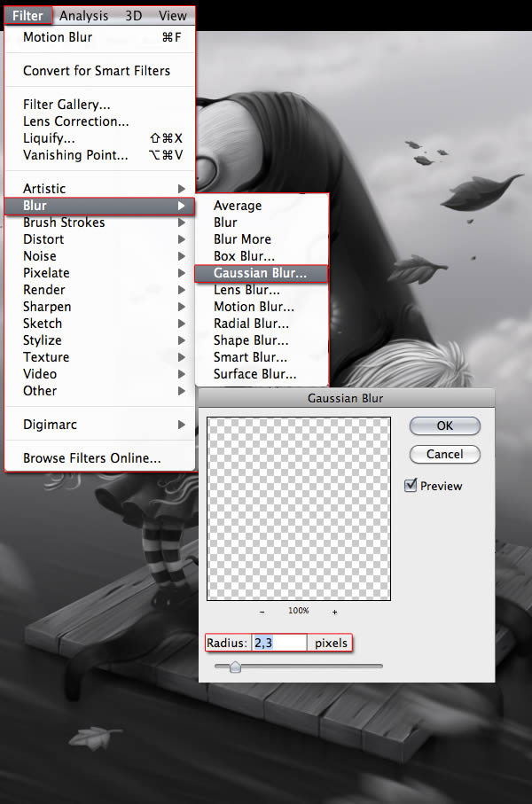532x804 pixels.
Task: Select Lens Blur filter
Action: coord(262,290)
